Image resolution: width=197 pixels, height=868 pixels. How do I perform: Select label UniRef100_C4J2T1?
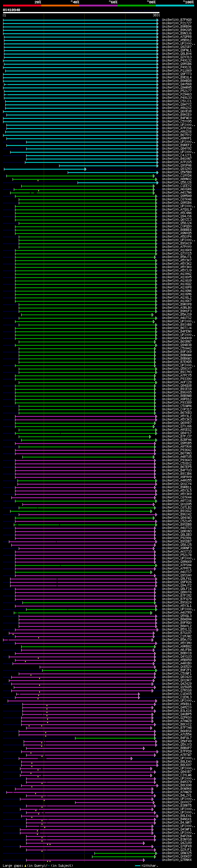pyautogui.click(x=176, y=155)
